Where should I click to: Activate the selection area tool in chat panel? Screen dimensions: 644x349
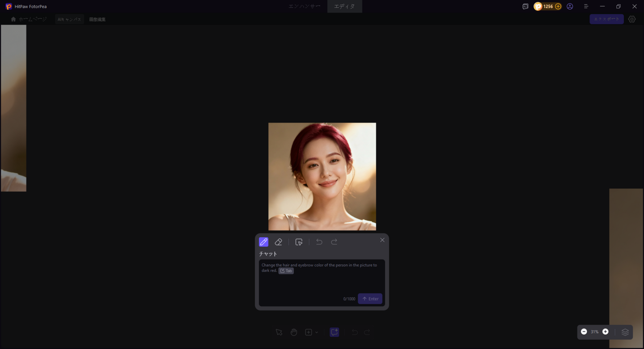299,242
